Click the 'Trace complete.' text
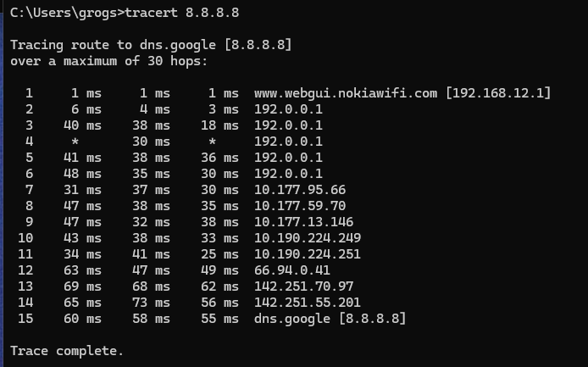Image resolution: width=588 pixels, height=367 pixels. (x=67, y=351)
